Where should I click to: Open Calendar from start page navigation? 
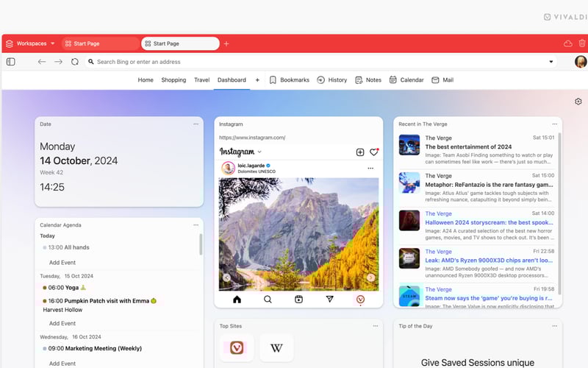406,80
